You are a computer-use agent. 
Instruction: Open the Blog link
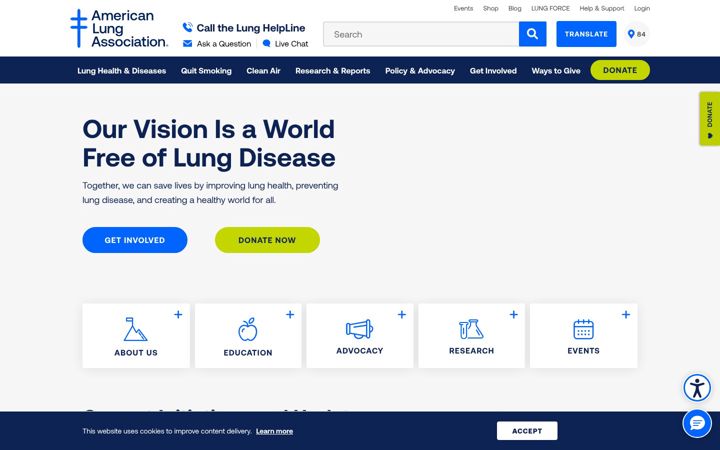click(x=515, y=8)
